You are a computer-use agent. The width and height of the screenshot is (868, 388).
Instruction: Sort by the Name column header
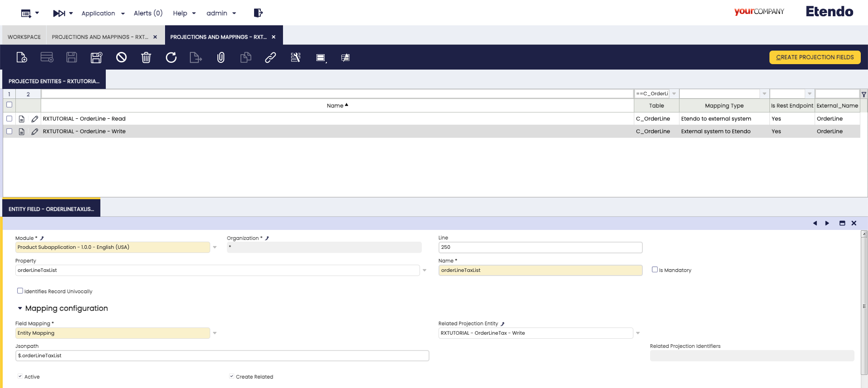pos(337,105)
